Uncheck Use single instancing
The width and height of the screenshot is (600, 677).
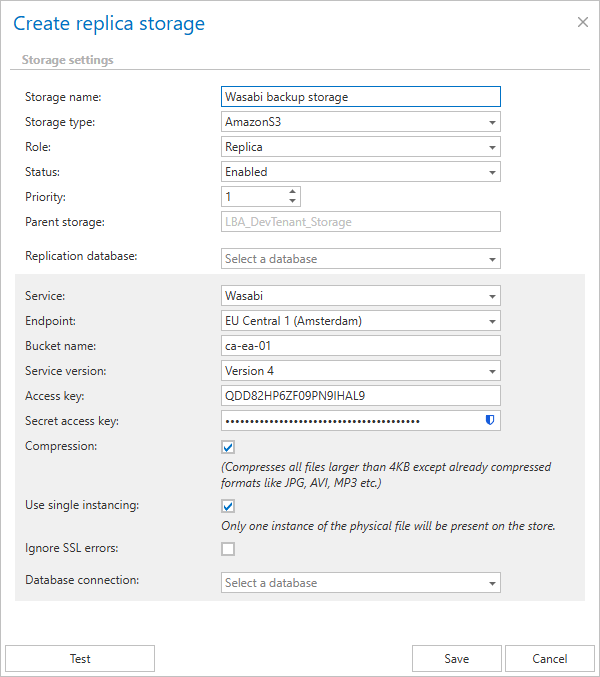coord(228,506)
